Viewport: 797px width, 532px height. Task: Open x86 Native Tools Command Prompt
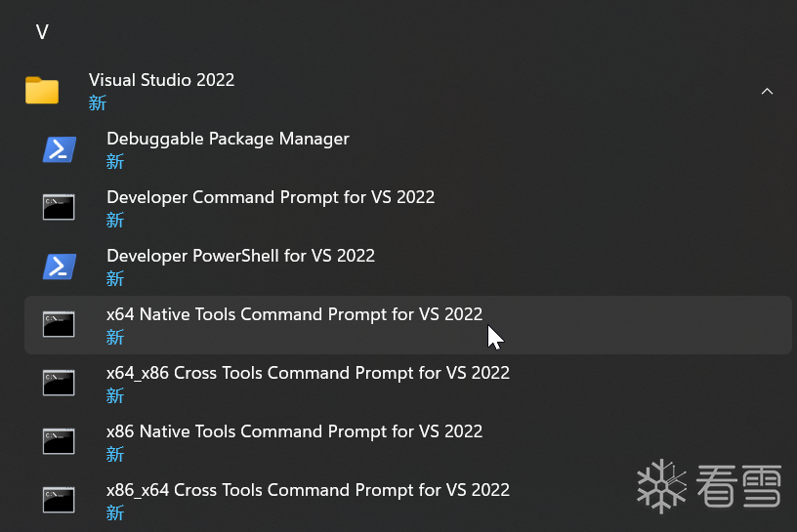tap(294, 431)
